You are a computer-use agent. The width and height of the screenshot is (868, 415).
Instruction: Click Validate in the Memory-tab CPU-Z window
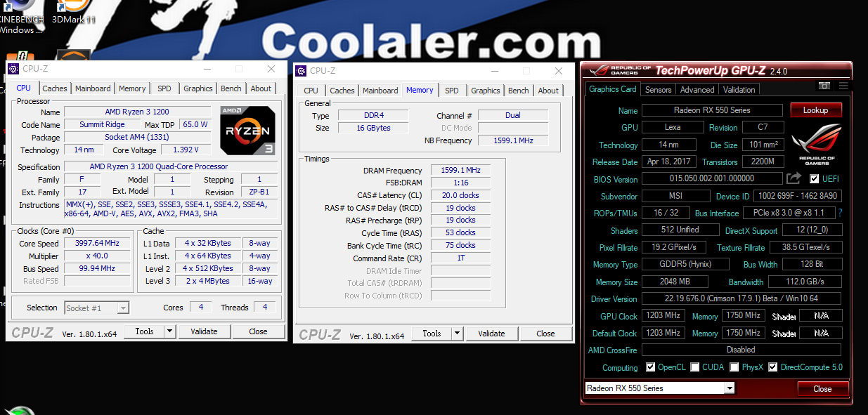point(491,334)
